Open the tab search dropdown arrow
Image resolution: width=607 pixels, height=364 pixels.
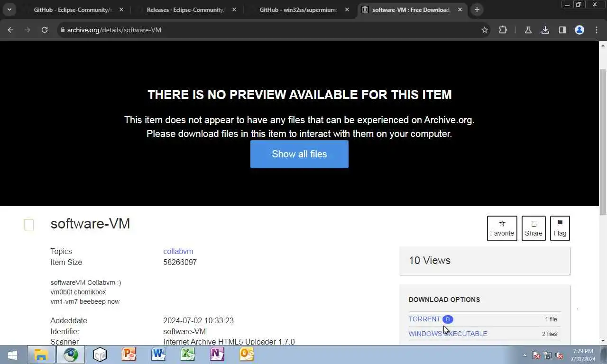point(9,9)
